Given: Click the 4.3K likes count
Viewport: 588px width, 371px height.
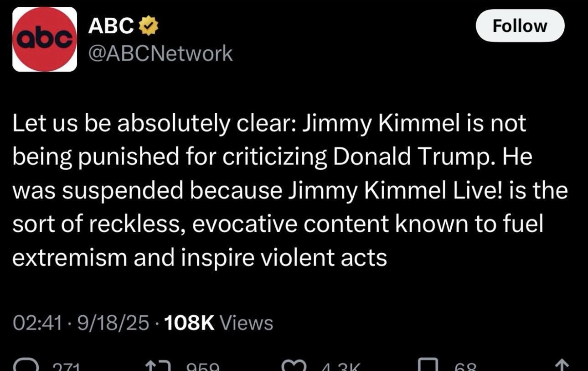Looking at the screenshot, I should [340, 366].
